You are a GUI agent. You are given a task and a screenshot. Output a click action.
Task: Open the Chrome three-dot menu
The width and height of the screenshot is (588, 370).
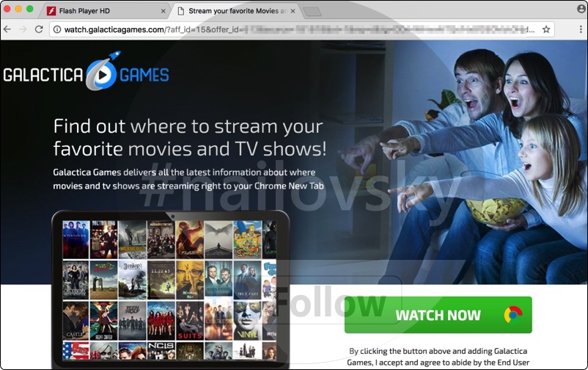click(x=581, y=29)
